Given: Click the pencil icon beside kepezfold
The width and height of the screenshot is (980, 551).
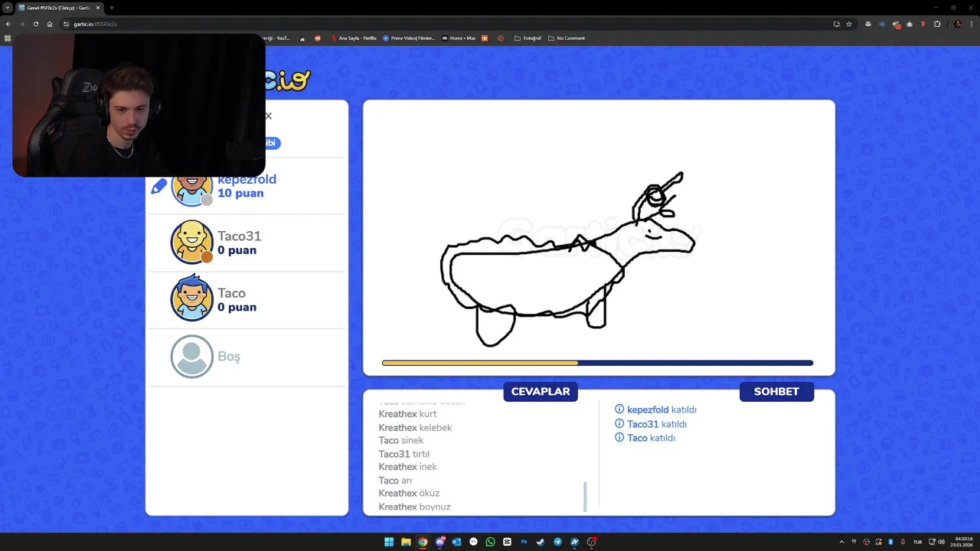Looking at the screenshot, I should [x=159, y=186].
